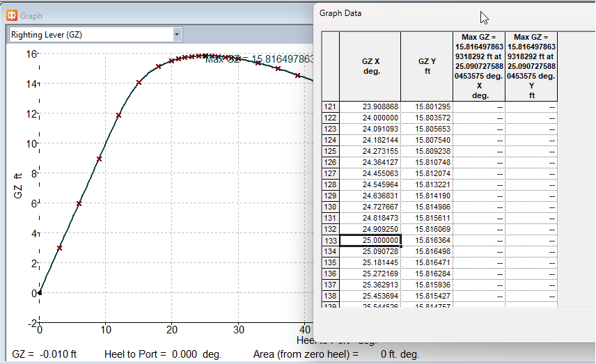Select row header 121
Screen dimensions: 596x364
[331, 106]
